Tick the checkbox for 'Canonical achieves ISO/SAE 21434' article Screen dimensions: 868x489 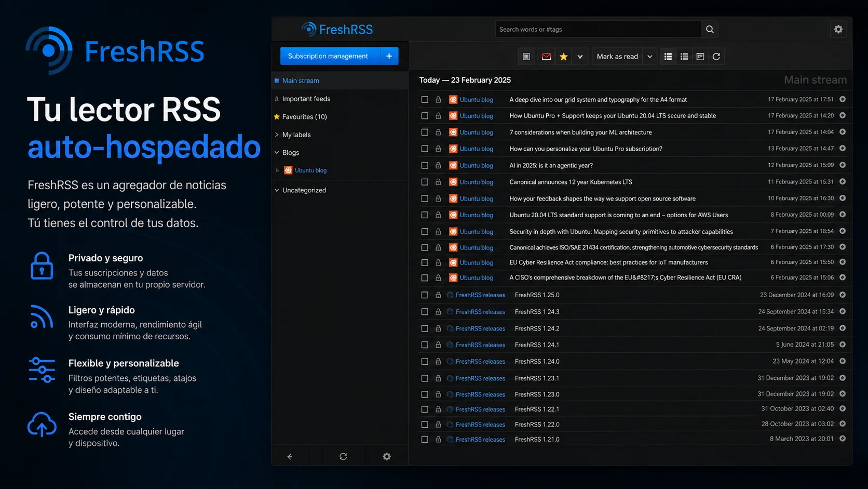point(425,247)
